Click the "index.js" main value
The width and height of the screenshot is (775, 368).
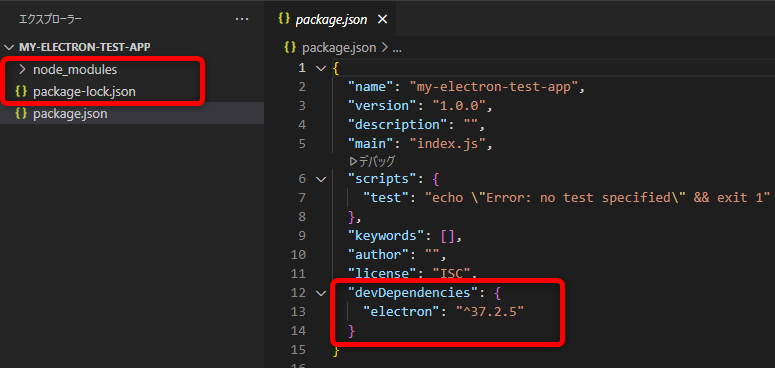[447, 144]
